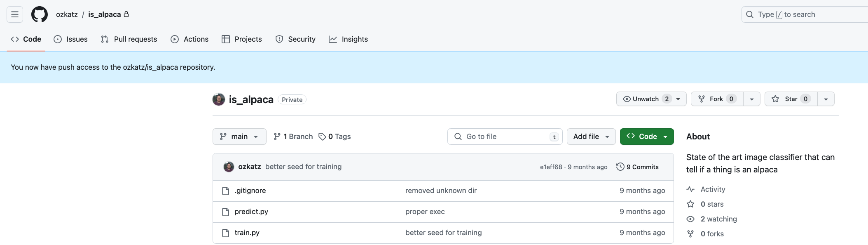Viewport: 868px width, 245px height.
Task: Click the tag icon for 0 Tags
Action: [x=322, y=137]
